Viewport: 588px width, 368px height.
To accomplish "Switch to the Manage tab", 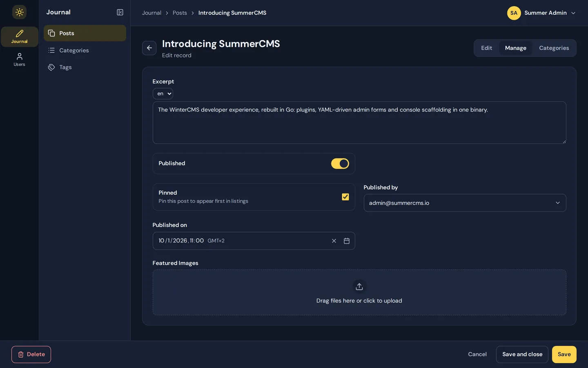I will point(516,48).
